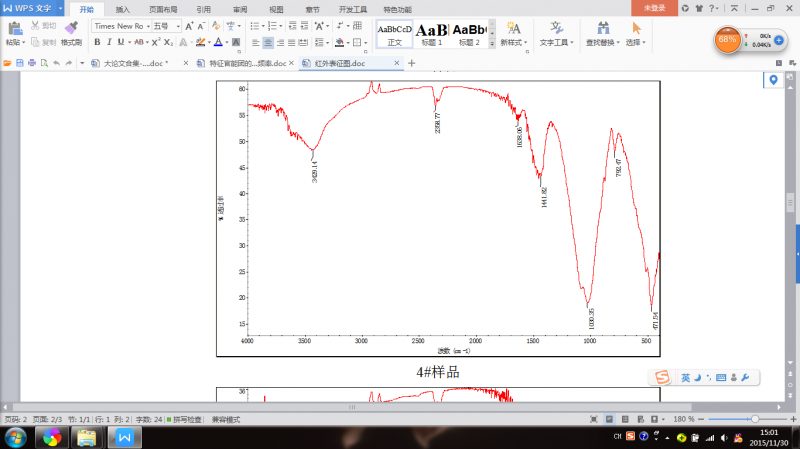Increase paragraph indent
Screen dimensions: 800x449
[304, 26]
